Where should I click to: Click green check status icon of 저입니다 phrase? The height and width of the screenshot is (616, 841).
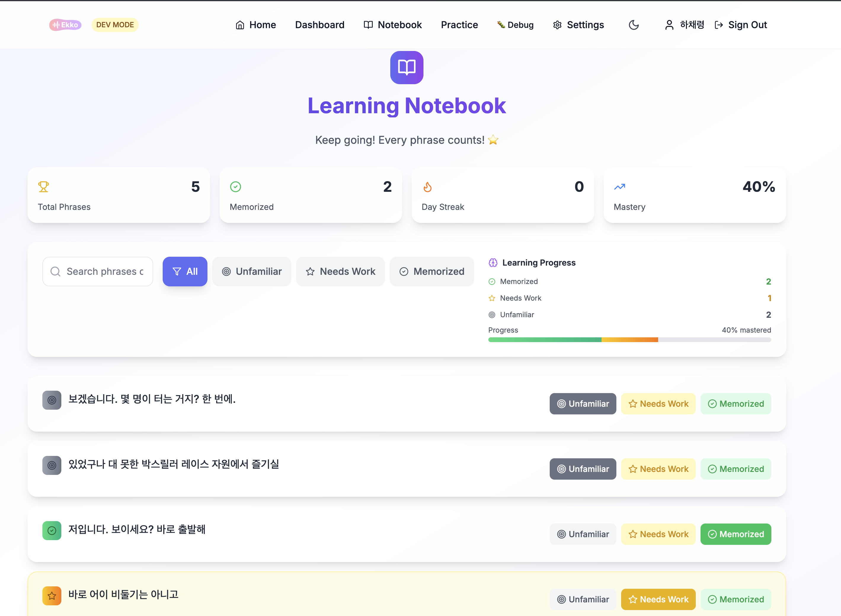coord(52,530)
